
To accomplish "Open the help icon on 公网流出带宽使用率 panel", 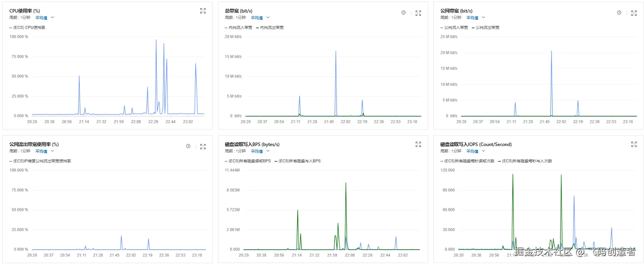I will pos(188,146).
